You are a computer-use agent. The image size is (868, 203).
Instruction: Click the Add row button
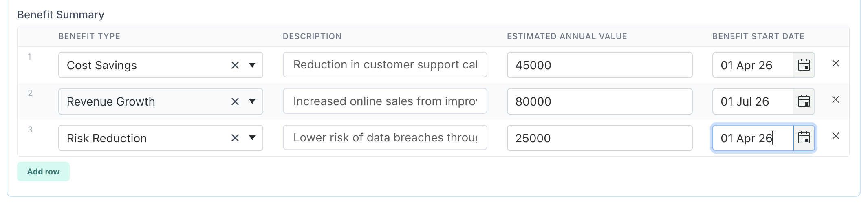pos(43,172)
